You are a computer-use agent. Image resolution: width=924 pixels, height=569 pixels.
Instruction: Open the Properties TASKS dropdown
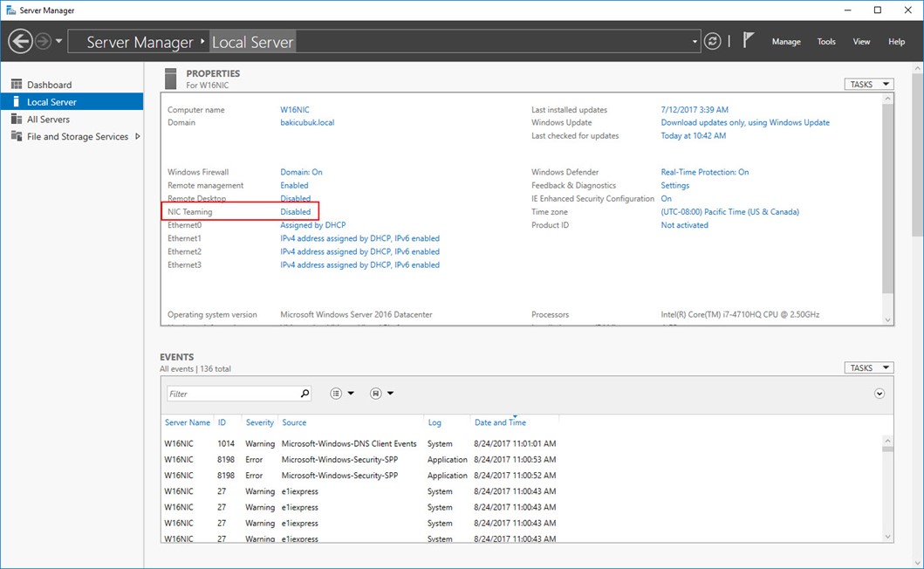tap(869, 85)
